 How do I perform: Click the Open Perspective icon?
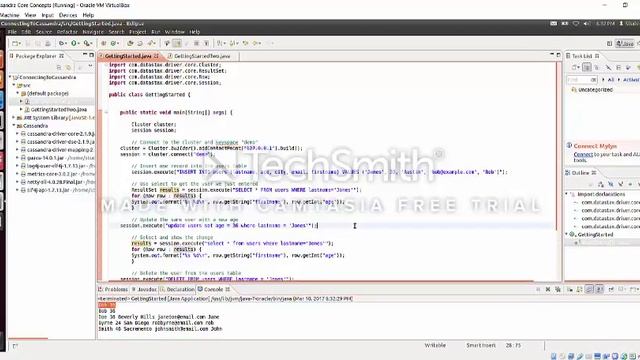tap(609, 43)
